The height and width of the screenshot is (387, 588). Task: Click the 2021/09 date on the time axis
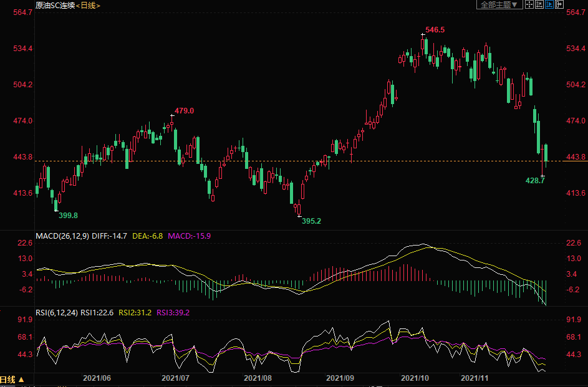[x=340, y=378]
